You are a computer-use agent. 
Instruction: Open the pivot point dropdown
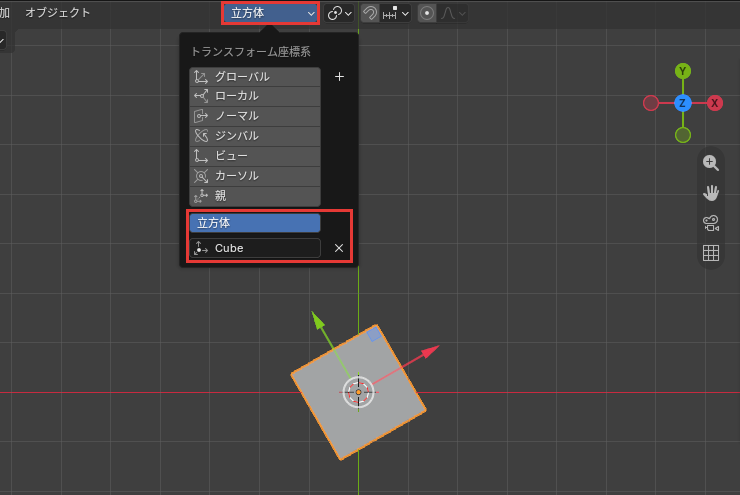pos(340,13)
